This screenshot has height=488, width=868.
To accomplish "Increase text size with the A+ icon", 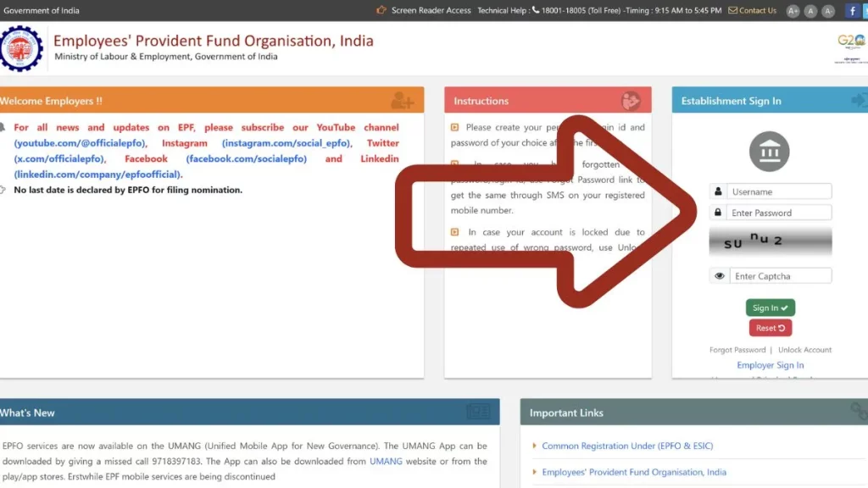I will pos(793,10).
